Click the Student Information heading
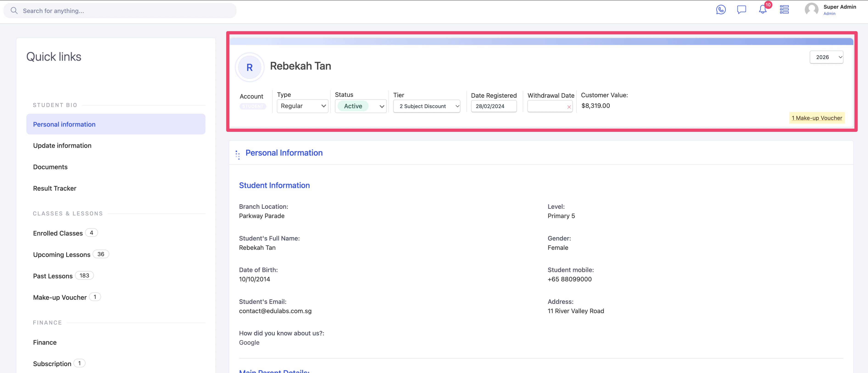 (274, 185)
